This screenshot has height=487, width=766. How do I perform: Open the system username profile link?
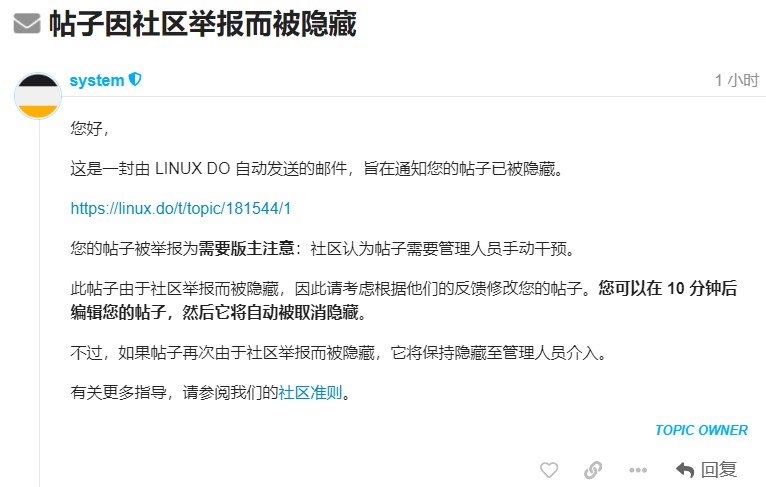pyautogui.click(x=97, y=80)
